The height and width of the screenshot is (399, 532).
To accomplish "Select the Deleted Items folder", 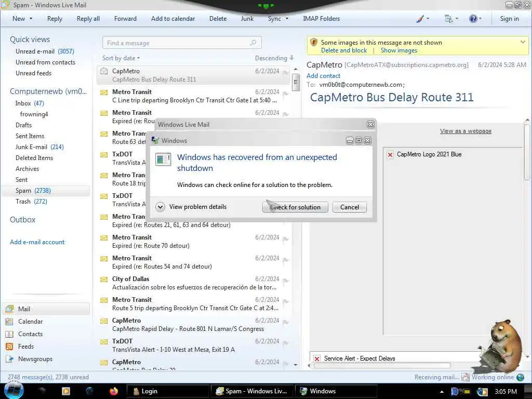I will [x=34, y=158].
